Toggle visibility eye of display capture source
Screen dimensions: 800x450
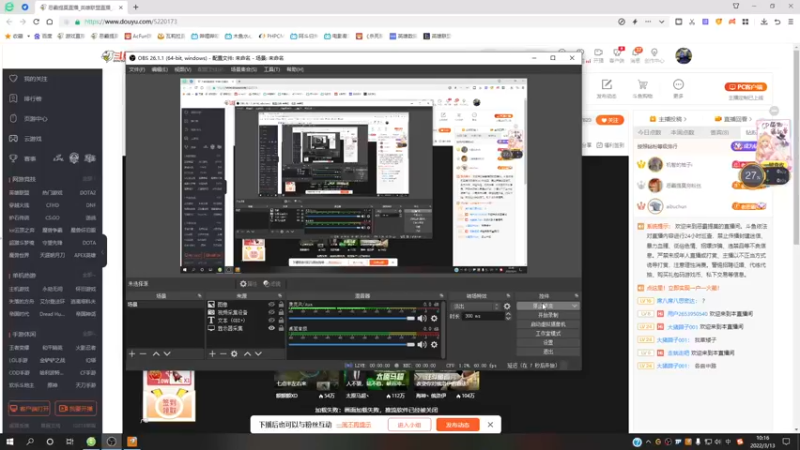click(271, 329)
